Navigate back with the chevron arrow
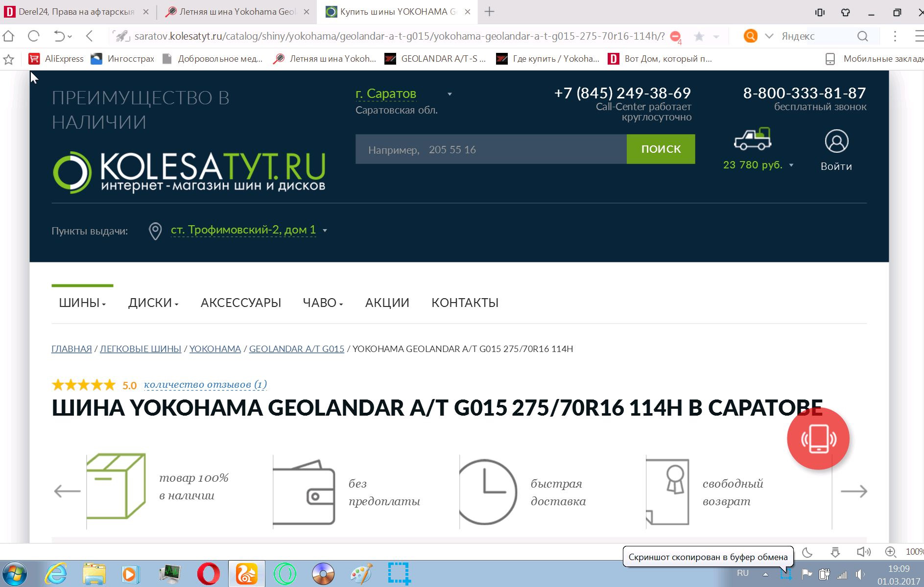The height and width of the screenshot is (587, 924). click(89, 36)
